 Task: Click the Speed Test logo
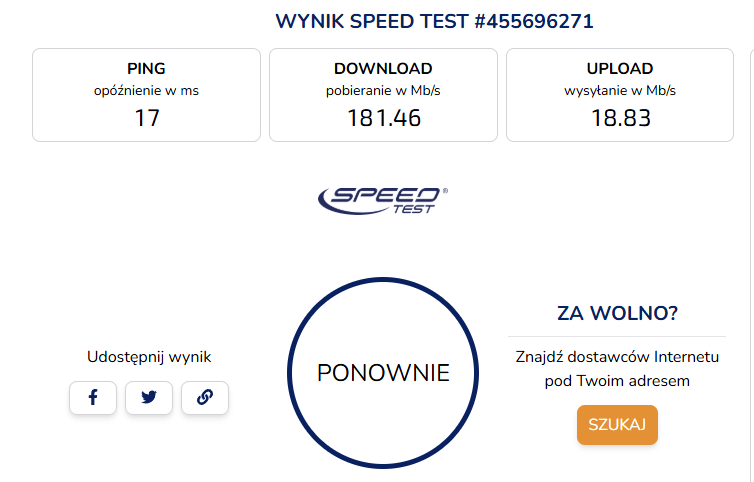[x=383, y=201]
